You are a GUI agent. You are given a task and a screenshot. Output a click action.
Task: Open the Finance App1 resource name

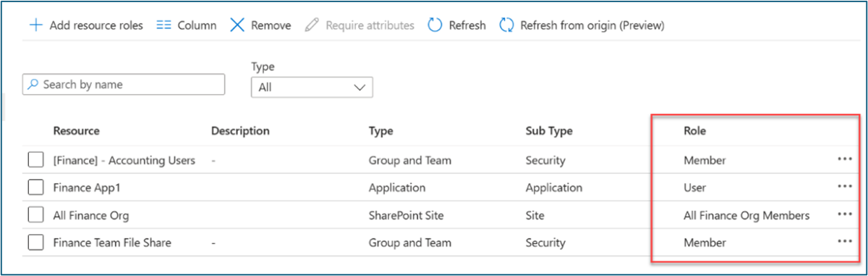point(85,188)
